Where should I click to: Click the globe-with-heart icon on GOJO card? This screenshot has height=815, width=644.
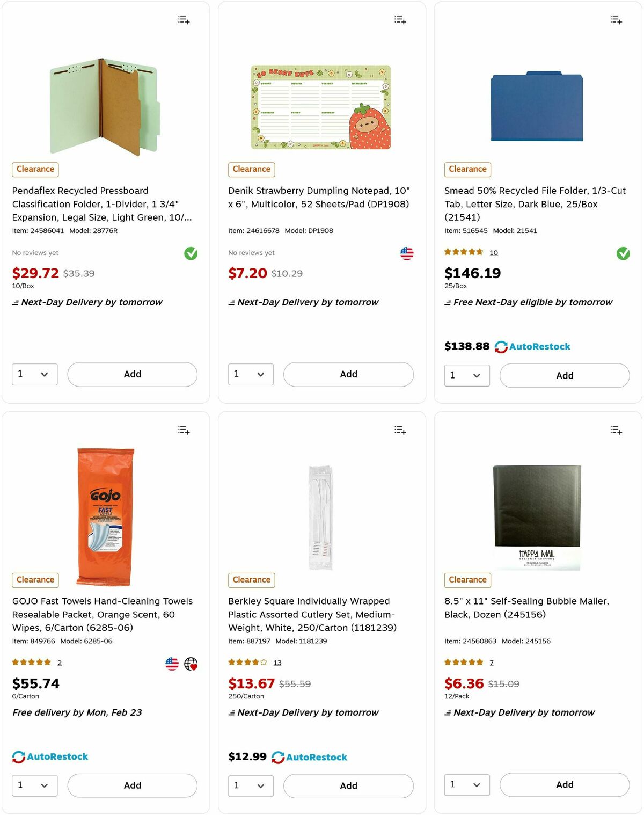[x=191, y=663]
